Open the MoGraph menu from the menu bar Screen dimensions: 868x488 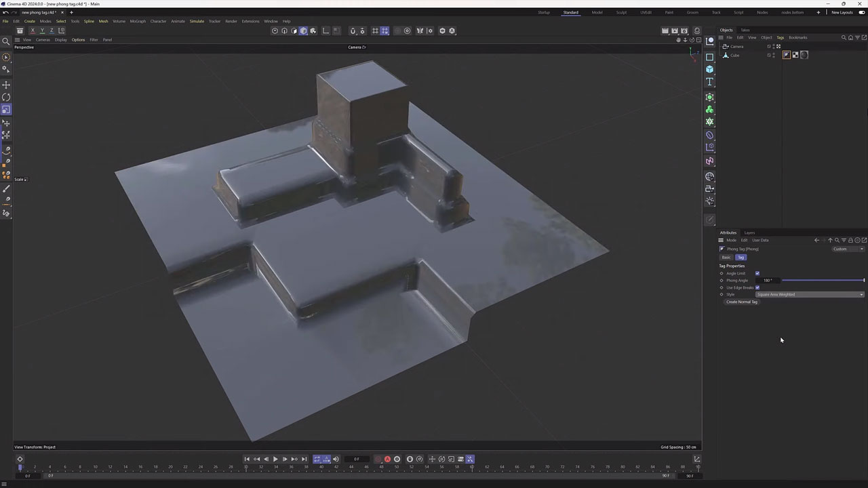click(138, 21)
